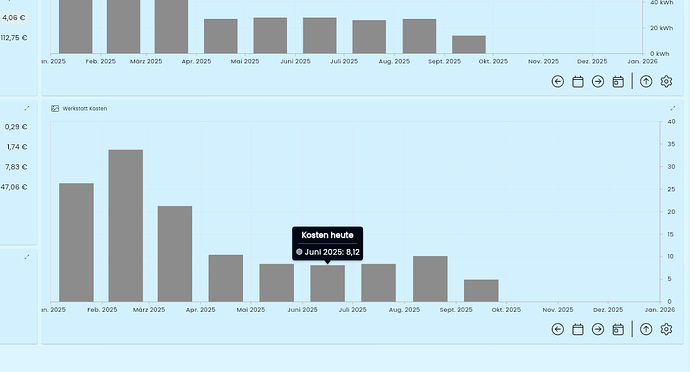Click the Sept. 2025 bar in upper kWh chart
This screenshot has height=372, width=690.
pyautogui.click(x=469, y=45)
